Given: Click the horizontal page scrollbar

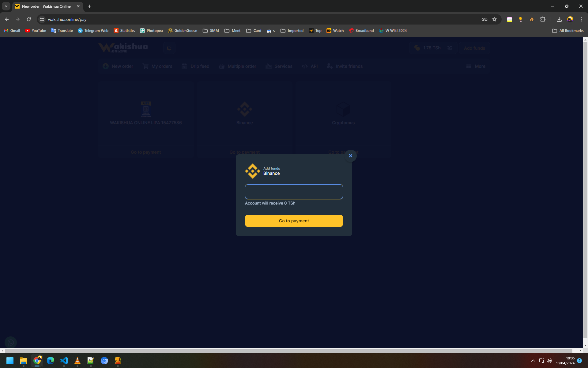Looking at the screenshot, I should tap(288, 351).
